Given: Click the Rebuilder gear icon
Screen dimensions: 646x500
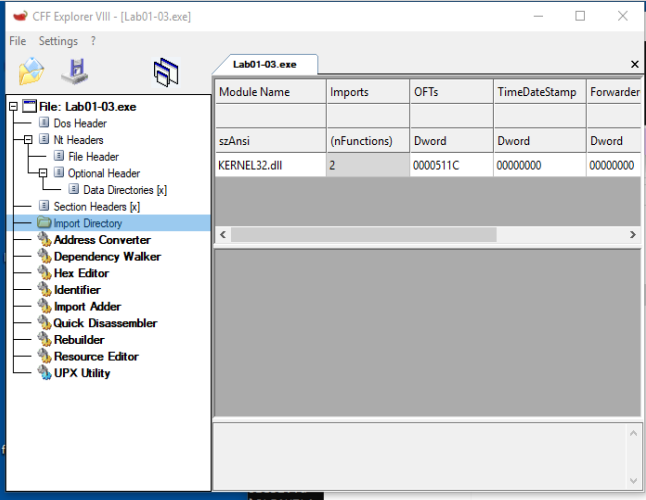Looking at the screenshot, I should [x=44, y=339].
